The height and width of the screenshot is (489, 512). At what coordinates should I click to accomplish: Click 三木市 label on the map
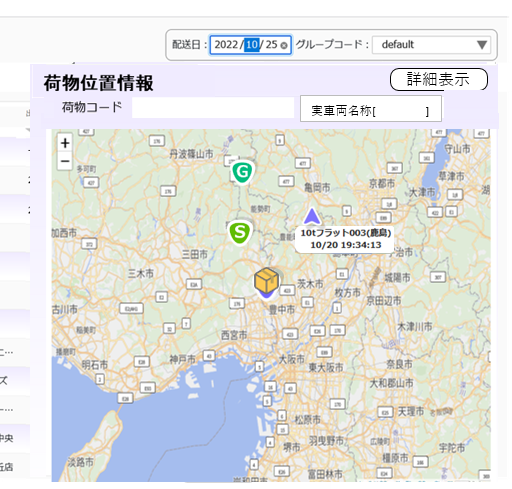[141, 273]
